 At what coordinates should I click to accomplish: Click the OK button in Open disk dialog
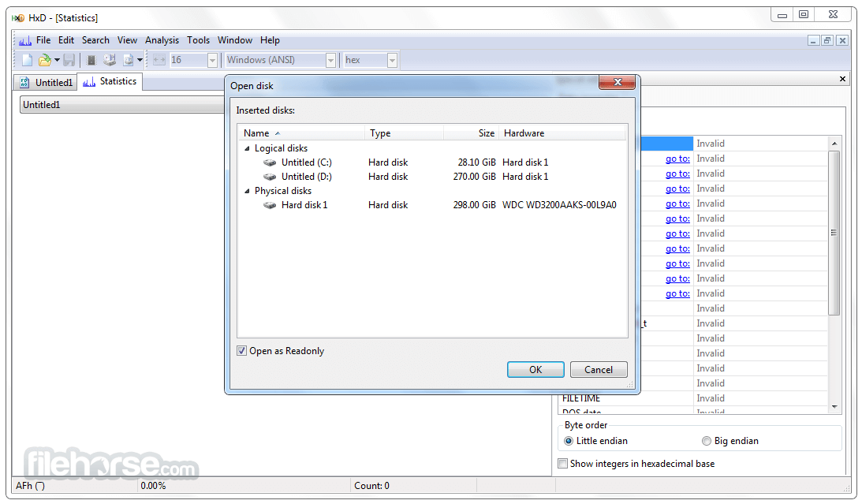pyautogui.click(x=535, y=369)
